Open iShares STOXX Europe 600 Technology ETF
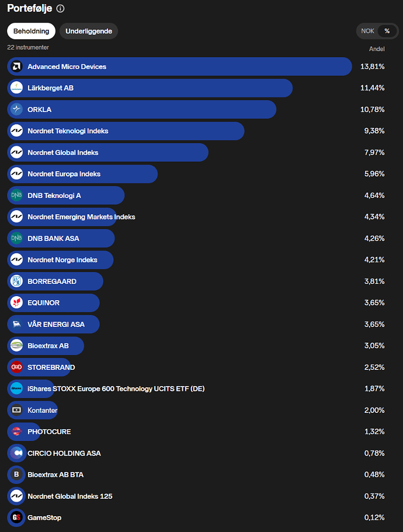This screenshot has width=403, height=532. point(116,389)
